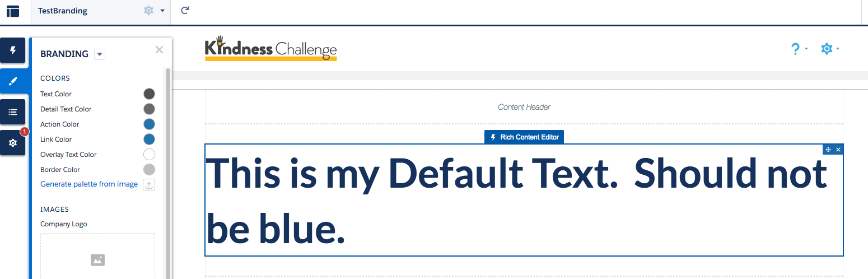Change the Action Color swatch
This screenshot has width=868, height=279.
pos(149,124)
